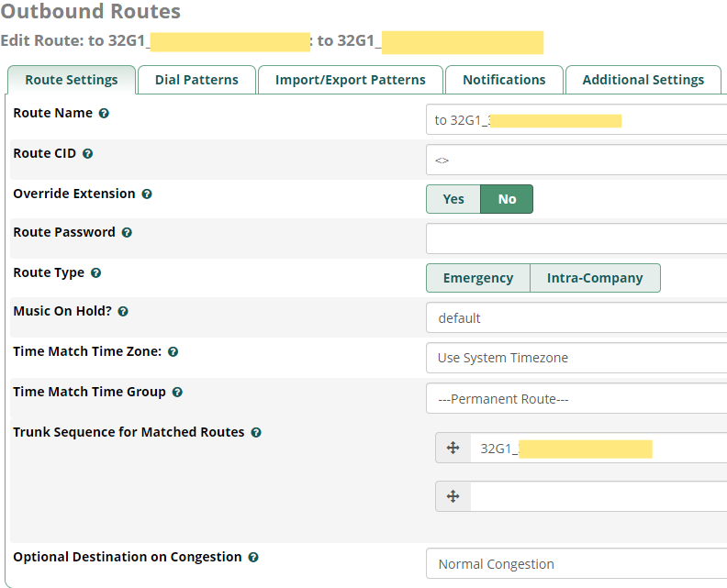Open Music On Hold dropdown
727x588 pixels.
click(x=576, y=318)
